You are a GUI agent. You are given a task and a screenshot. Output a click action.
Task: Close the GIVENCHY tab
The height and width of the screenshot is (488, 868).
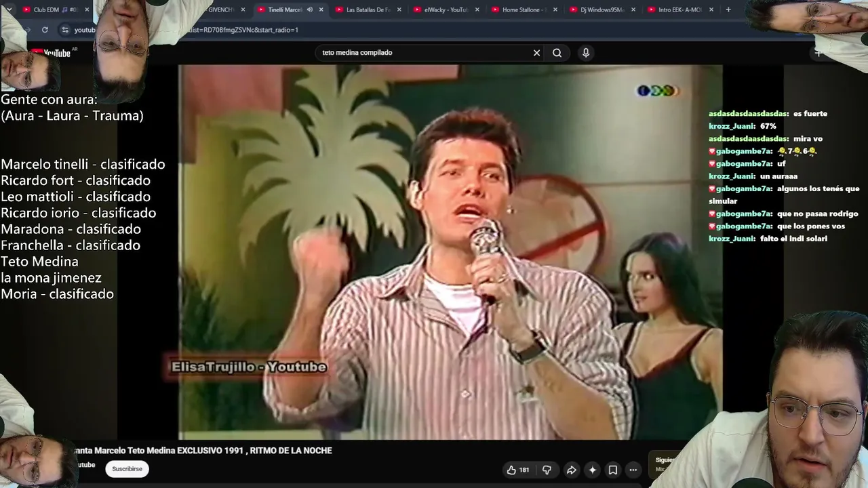pos(243,9)
